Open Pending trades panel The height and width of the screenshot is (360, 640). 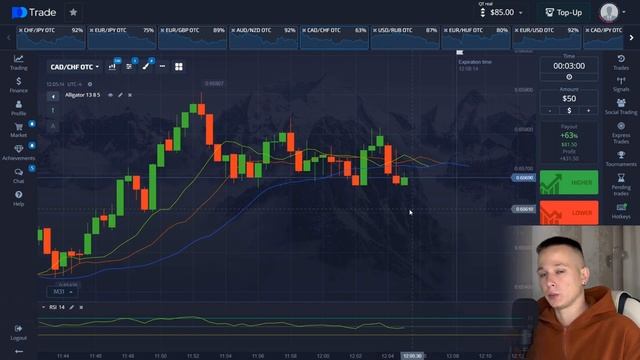click(x=621, y=184)
